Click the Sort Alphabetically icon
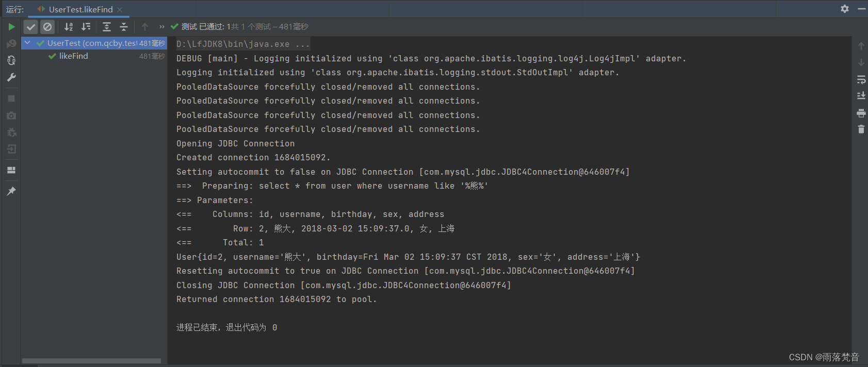Image resolution: width=868 pixels, height=367 pixels. pyautogui.click(x=69, y=27)
